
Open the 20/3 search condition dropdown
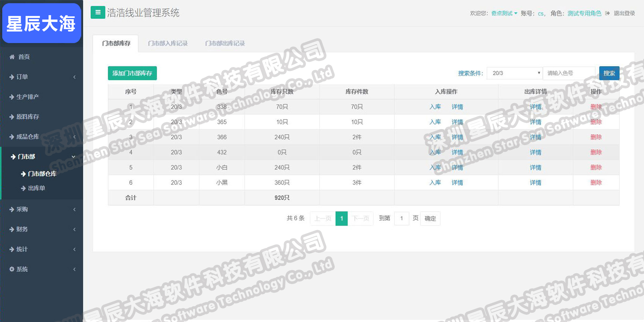(x=515, y=73)
